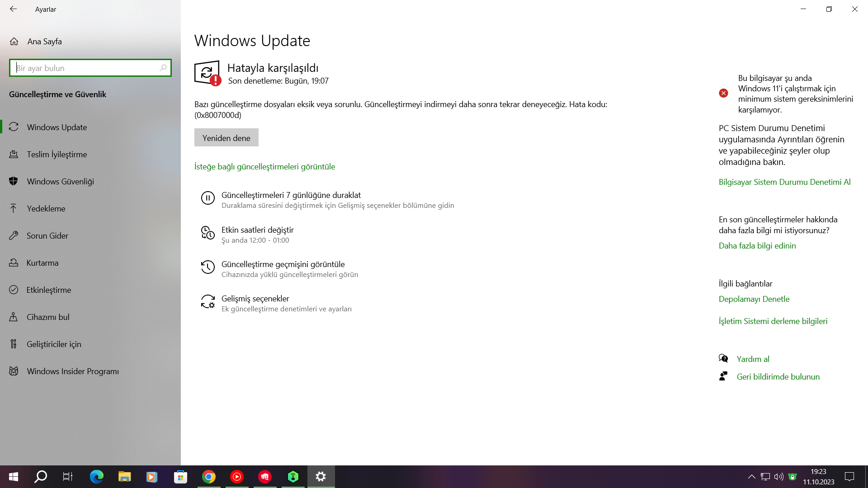Image resolution: width=868 pixels, height=488 pixels.
Task: Click Daha fazla bilgi edinin link
Action: coord(757,245)
